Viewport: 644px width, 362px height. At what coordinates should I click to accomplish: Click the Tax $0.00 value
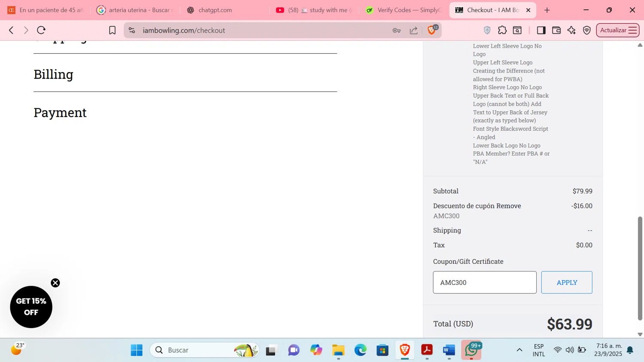point(584,245)
